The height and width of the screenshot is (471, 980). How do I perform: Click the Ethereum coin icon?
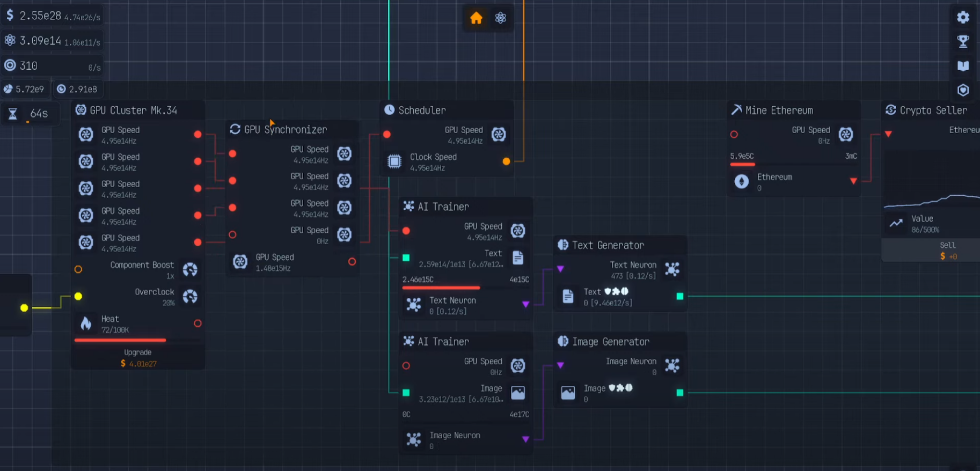click(x=741, y=182)
